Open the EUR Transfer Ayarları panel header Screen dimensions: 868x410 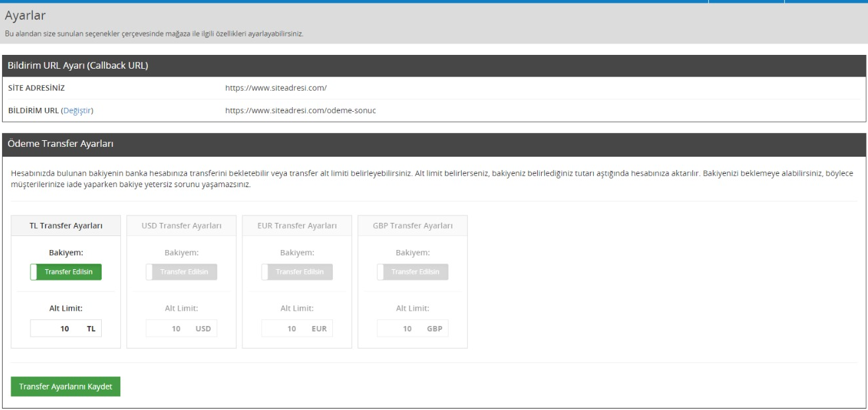tap(297, 225)
